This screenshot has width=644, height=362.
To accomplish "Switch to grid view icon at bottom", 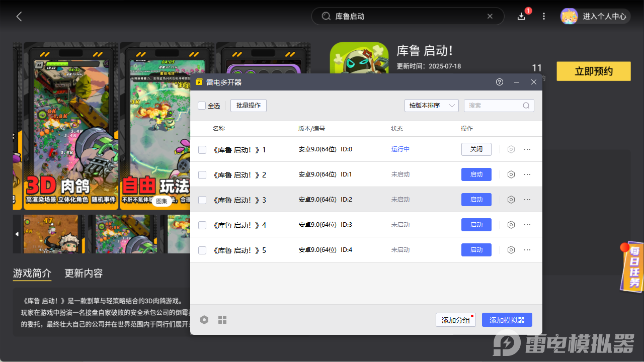I will pyautogui.click(x=222, y=320).
